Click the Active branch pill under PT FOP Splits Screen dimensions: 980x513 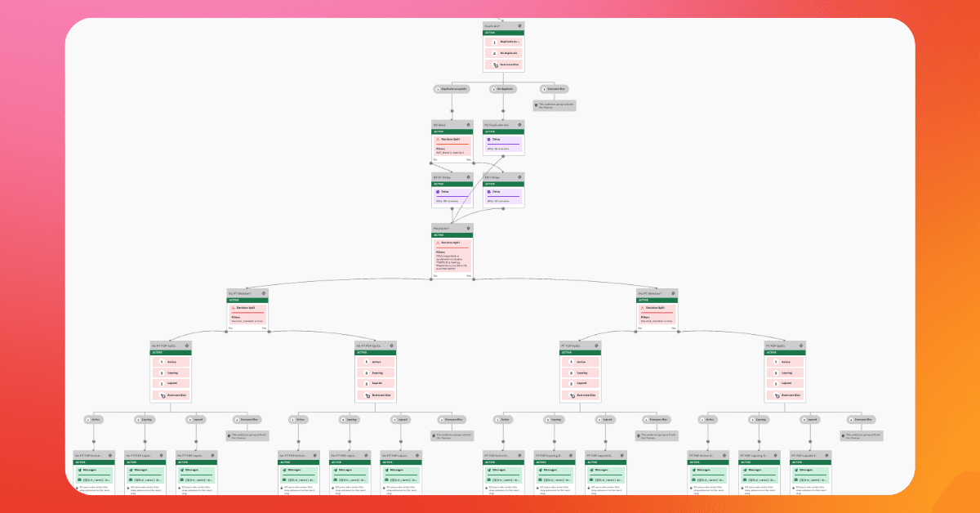(505, 419)
